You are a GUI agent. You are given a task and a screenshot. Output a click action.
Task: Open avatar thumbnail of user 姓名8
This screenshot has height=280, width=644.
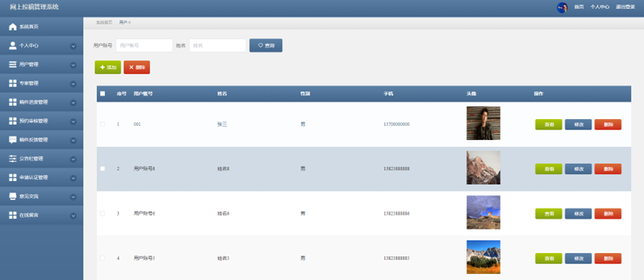(x=483, y=168)
